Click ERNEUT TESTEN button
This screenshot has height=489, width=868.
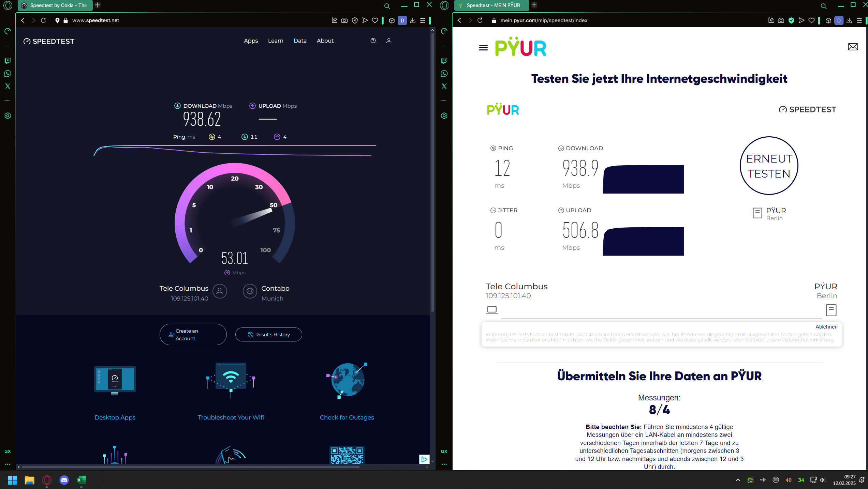point(769,166)
